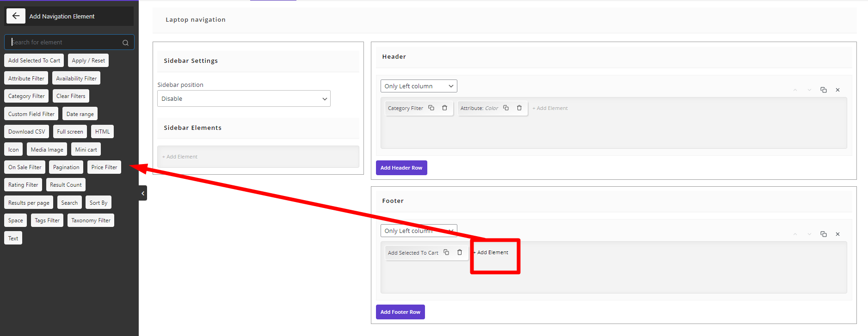The height and width of the screenshot is (336, 868).
Task: Collapse the left panel with chevron handle
Action: click(x=143, y=193)
